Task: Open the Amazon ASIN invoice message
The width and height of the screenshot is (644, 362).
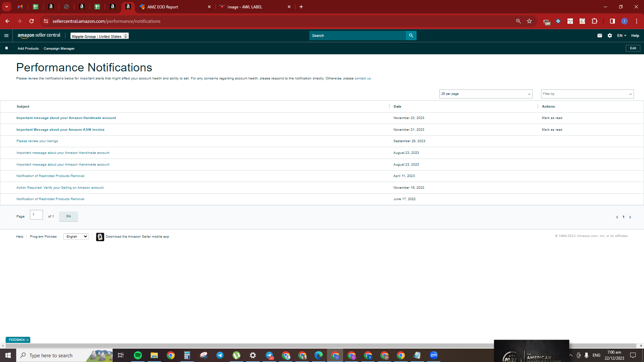Action: point(60,130)
